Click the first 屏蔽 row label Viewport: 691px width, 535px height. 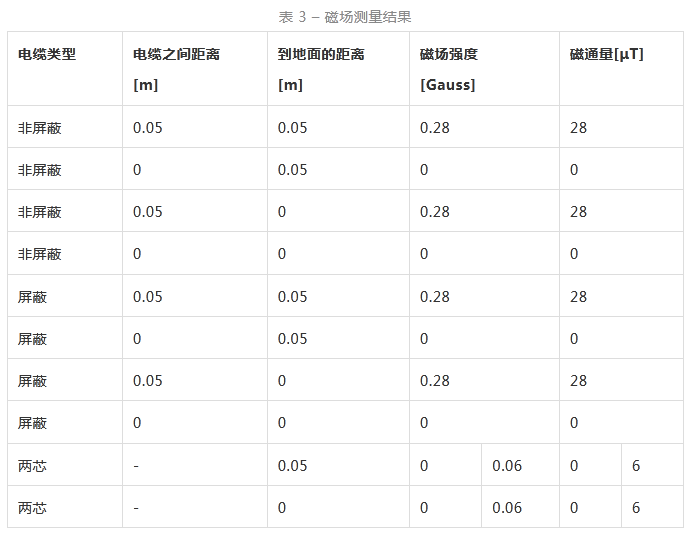pos(33,297)
